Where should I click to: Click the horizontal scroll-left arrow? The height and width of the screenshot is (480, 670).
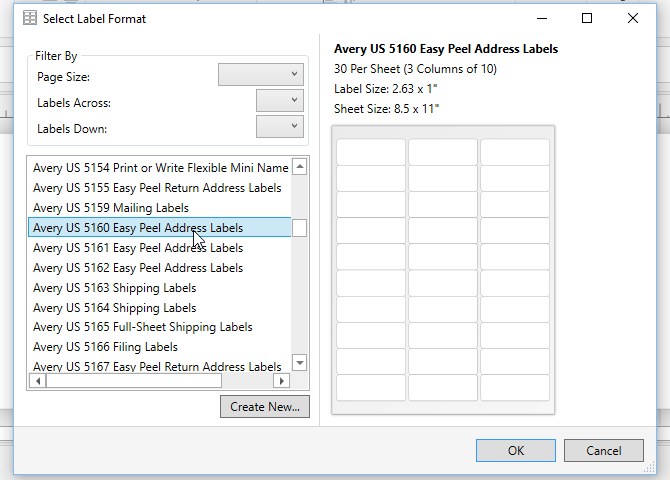click(38, 380)
